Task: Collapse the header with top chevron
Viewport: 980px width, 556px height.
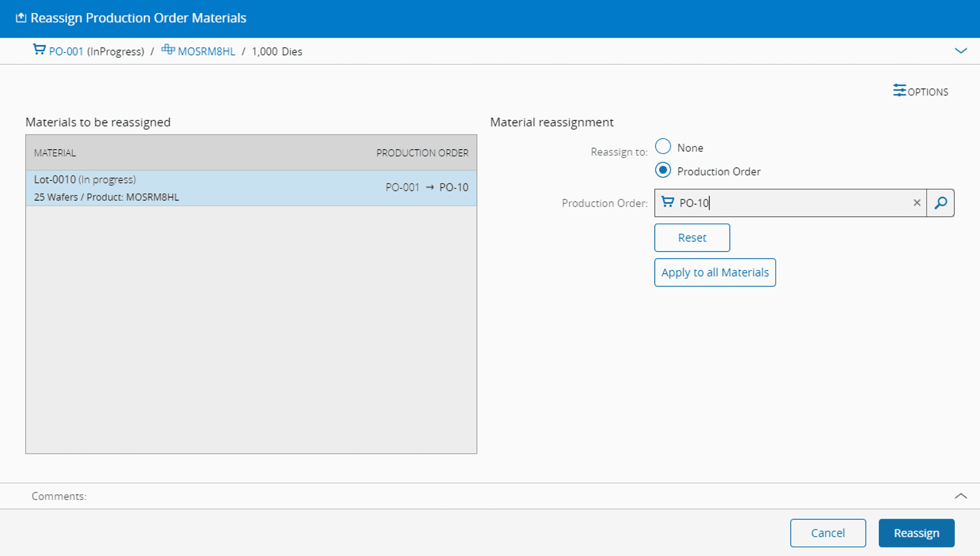Action: [960, 51]
